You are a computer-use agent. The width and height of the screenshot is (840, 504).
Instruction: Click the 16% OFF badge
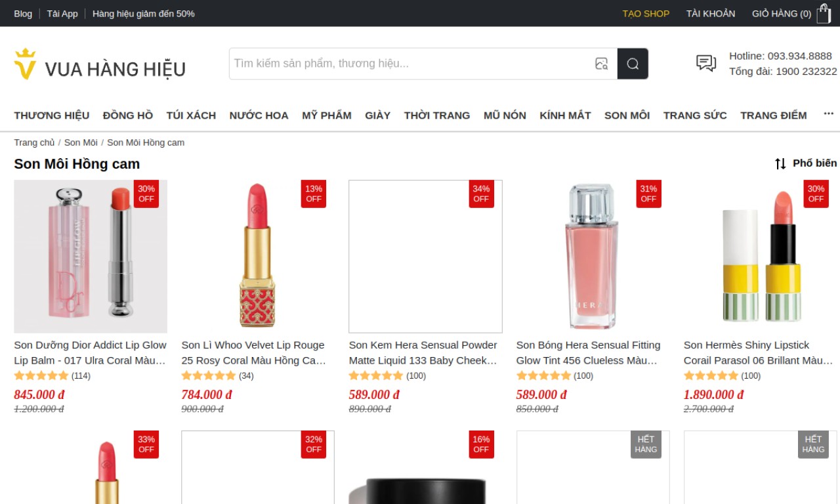coord(481,444)
